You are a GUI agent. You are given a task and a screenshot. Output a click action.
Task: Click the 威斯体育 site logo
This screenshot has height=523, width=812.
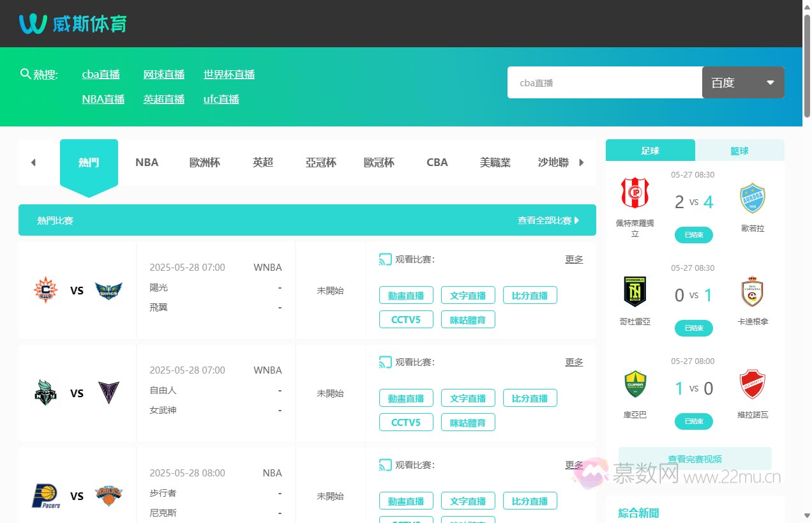[x=73, y=24]
